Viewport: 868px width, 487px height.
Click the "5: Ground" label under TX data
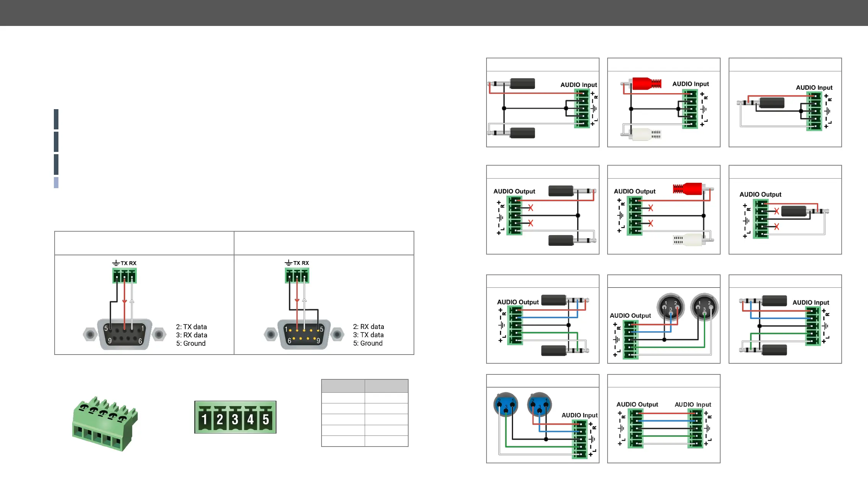[x=191, y=343]
